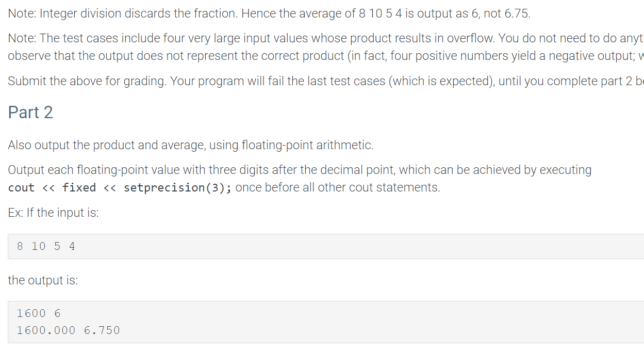The height and width of the screenshot is (351, 644).
Task: Click the 1600.000 value in the output
Action: click(x=46, y=330)
